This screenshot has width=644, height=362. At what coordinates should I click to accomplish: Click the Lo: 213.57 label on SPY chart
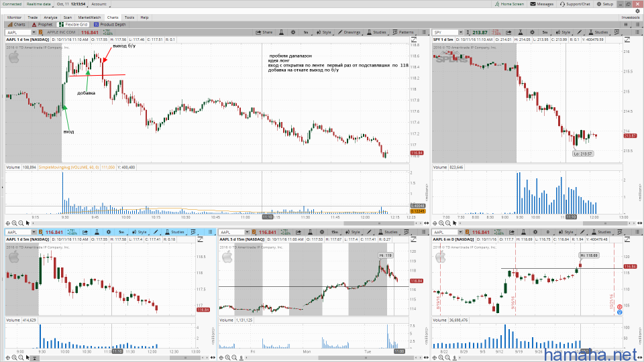coord(583,154)
